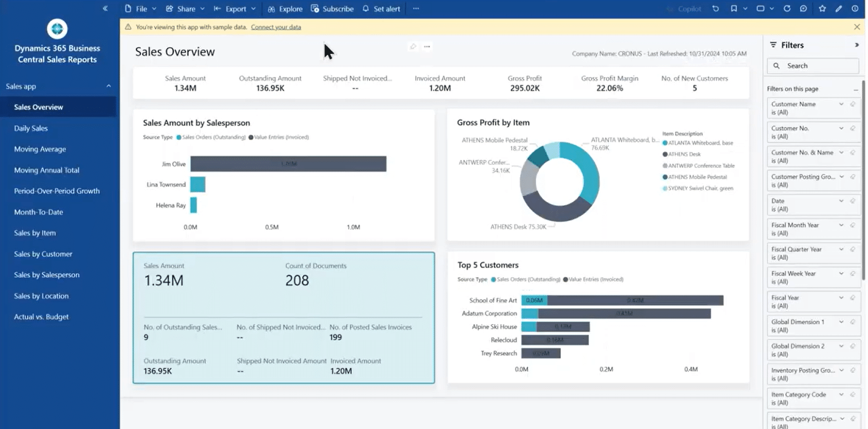Click the Connect your data link
This screenshot has height=429, width=868.
[275, 27]
